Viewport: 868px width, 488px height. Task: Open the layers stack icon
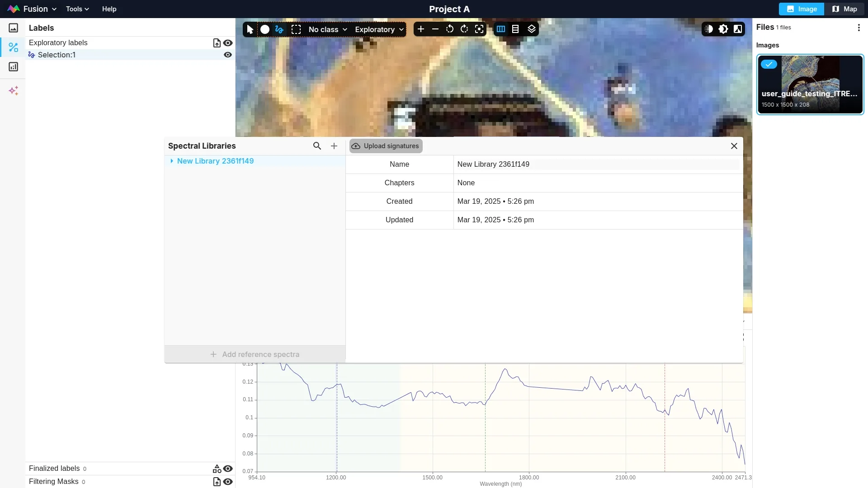point(532,29)
